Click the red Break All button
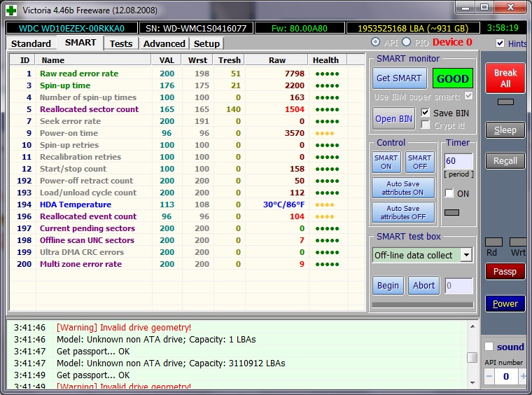 505,78
